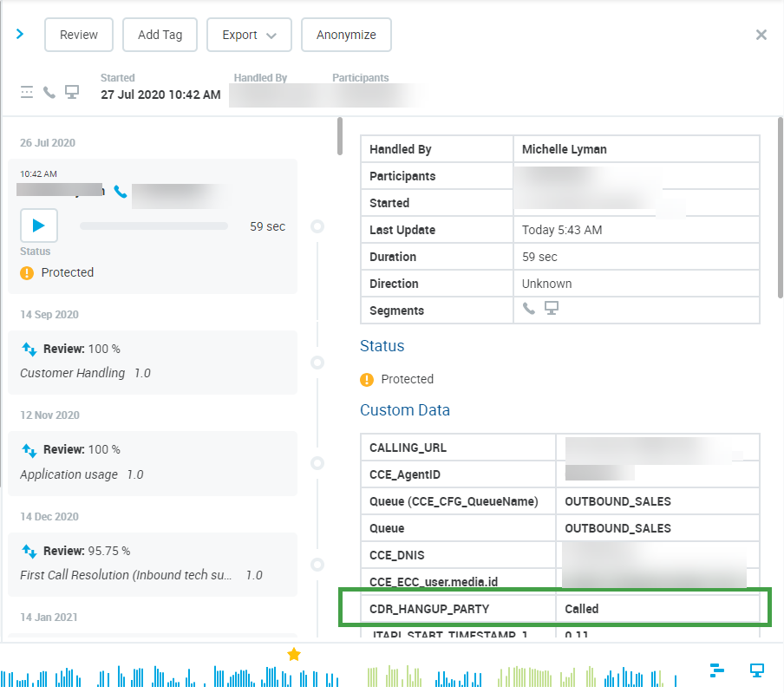Click the recording playback progress bar

(x=154, y=226)
